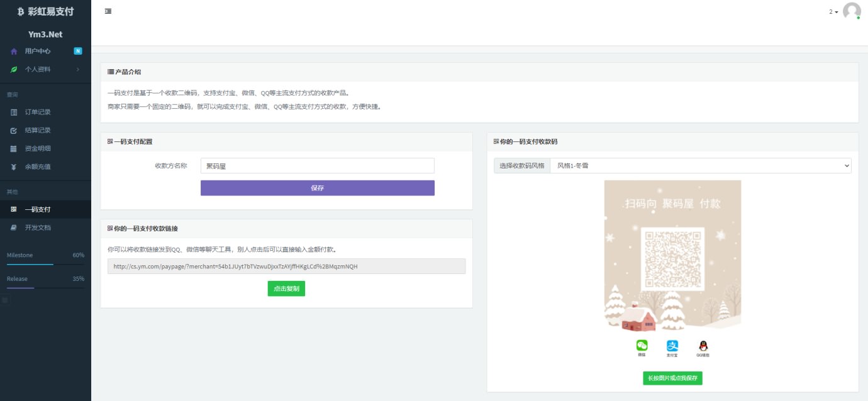Click the list icon beside 订单记录

(14, 112)
